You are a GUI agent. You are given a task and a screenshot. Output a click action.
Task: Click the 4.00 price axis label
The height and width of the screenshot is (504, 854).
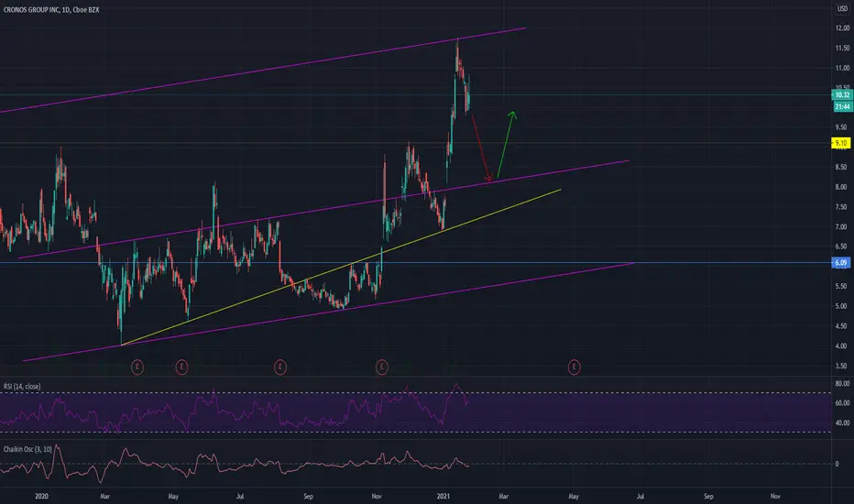pos(842,346)
